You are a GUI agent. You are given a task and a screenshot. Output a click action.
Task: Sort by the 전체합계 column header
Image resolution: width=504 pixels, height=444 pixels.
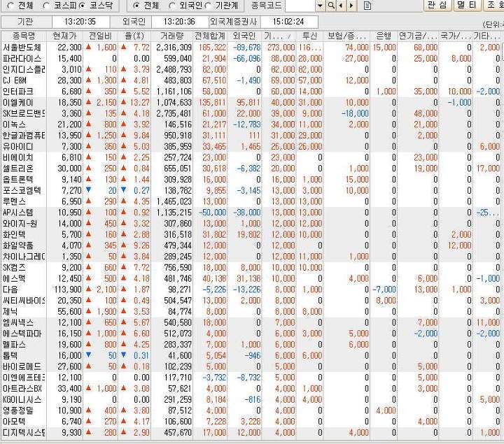[x=210, y=36]
